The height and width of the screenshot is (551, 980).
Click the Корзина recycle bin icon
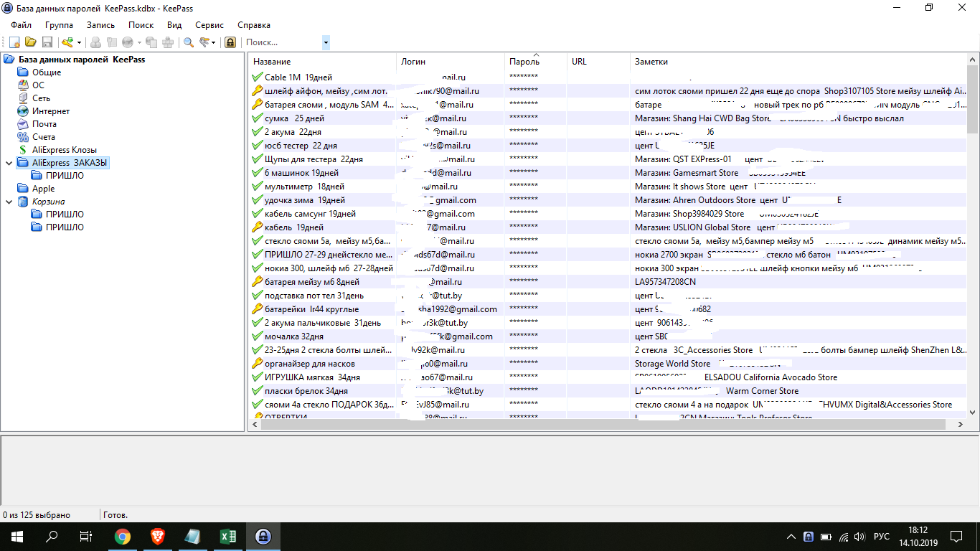point(23,202)
